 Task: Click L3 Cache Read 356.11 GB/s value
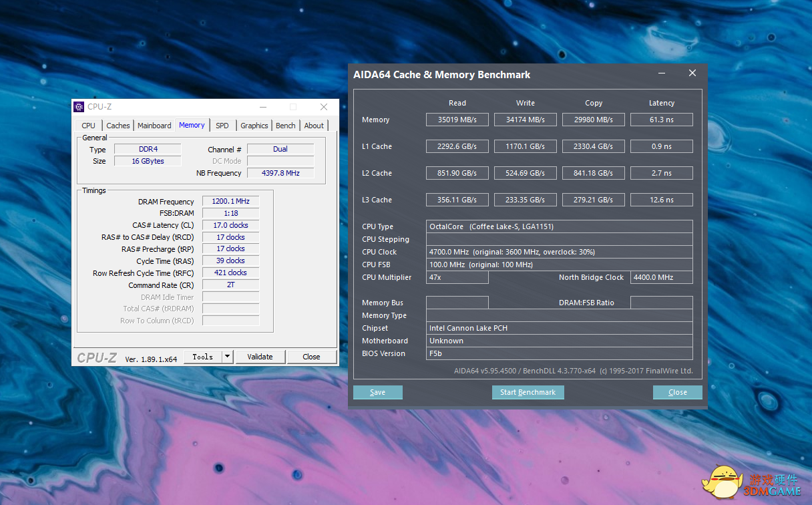457,200
